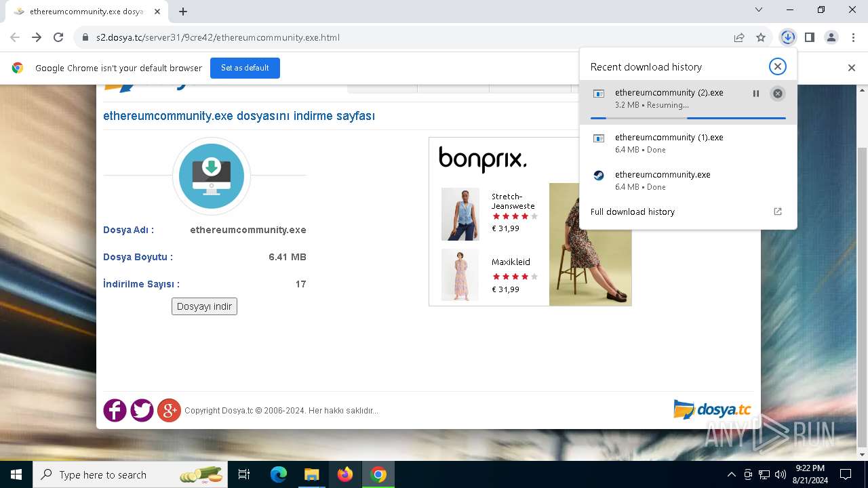Close the Recent download history popup
Image resolution: width=868 pixels, height=488 pixels.
click(778, 66)
